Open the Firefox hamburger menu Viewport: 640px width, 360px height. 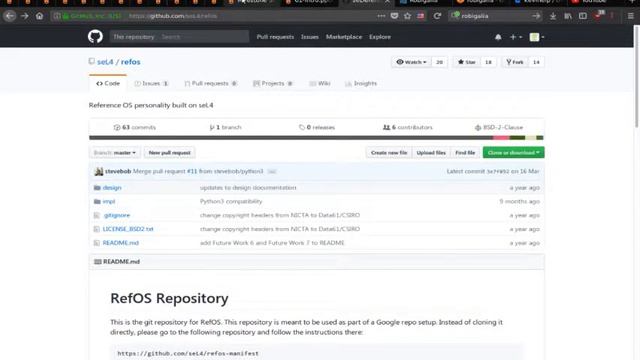click(x=631, y=16)
